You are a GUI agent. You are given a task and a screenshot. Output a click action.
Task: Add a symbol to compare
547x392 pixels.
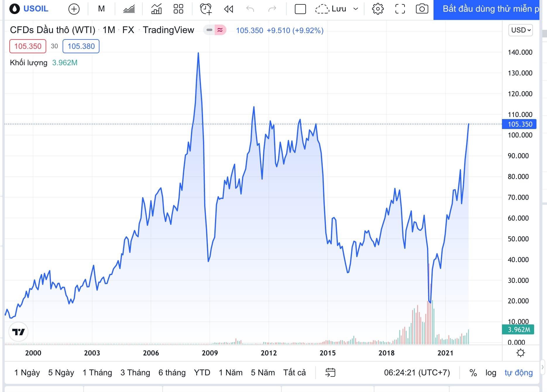pos(74,9)
